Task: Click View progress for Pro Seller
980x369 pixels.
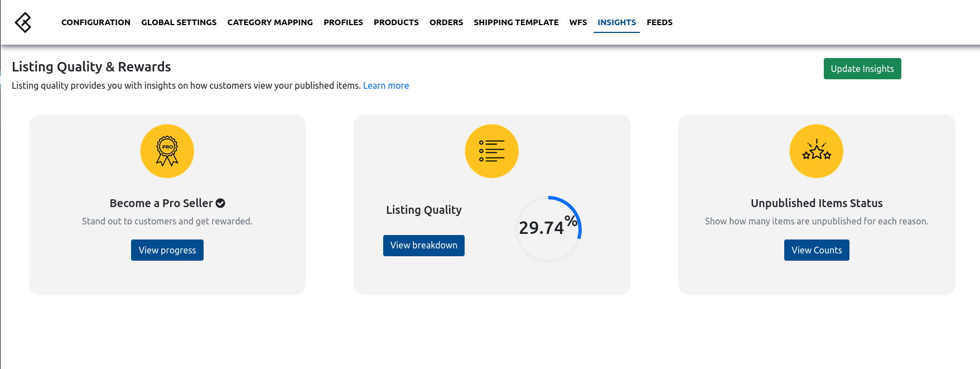Action: [167, 250]
